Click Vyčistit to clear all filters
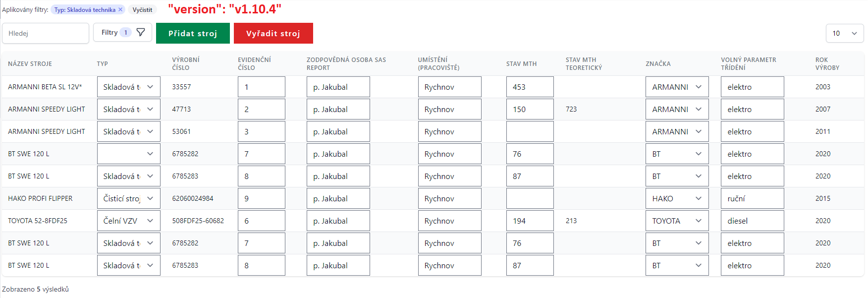This screenshot has height=298, width=868. point(142,9)
